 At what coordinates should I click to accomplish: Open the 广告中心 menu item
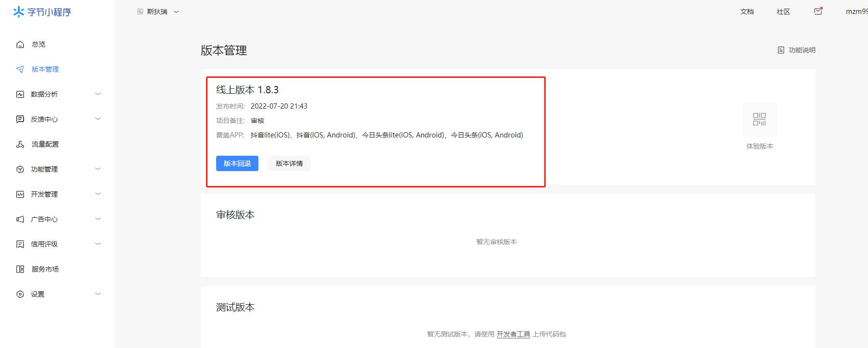pyautogui.click(x=44, y=219)
